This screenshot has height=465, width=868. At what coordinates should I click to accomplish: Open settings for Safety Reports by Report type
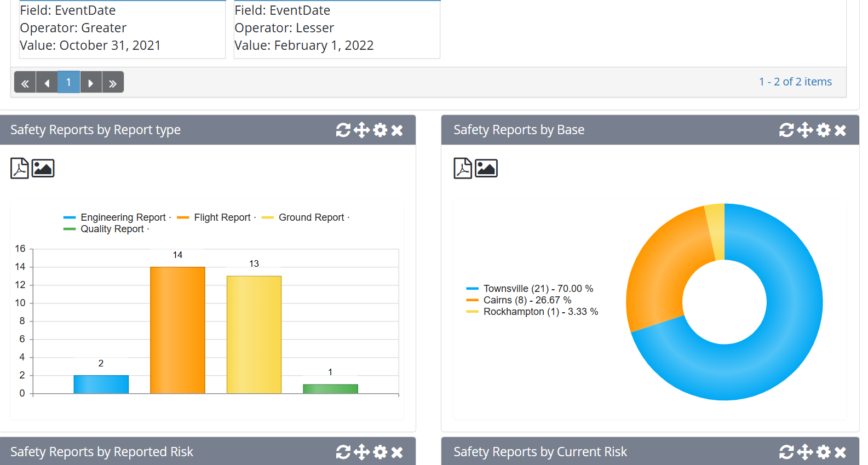point(380,130)
